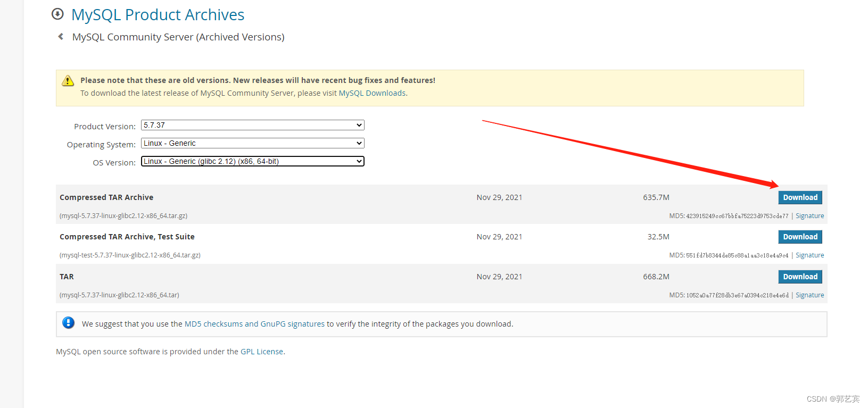Open Signature link for the TAR package
The image size is (868, 408).
(x=809, y=295)
